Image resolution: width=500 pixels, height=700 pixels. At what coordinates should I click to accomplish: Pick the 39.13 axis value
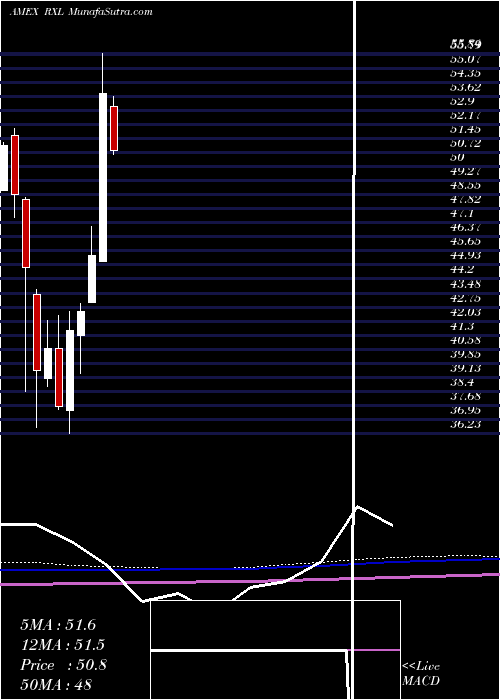coord(465,368)
